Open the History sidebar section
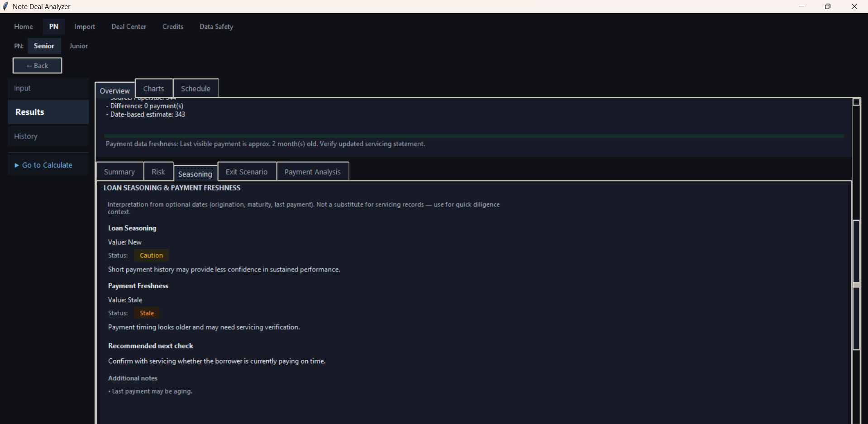 (48, 136)
